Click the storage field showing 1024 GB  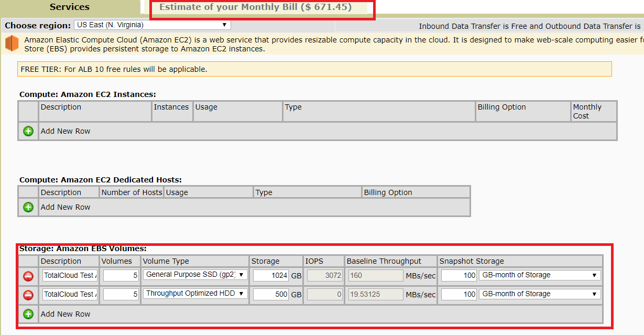[x=270, y=276]
